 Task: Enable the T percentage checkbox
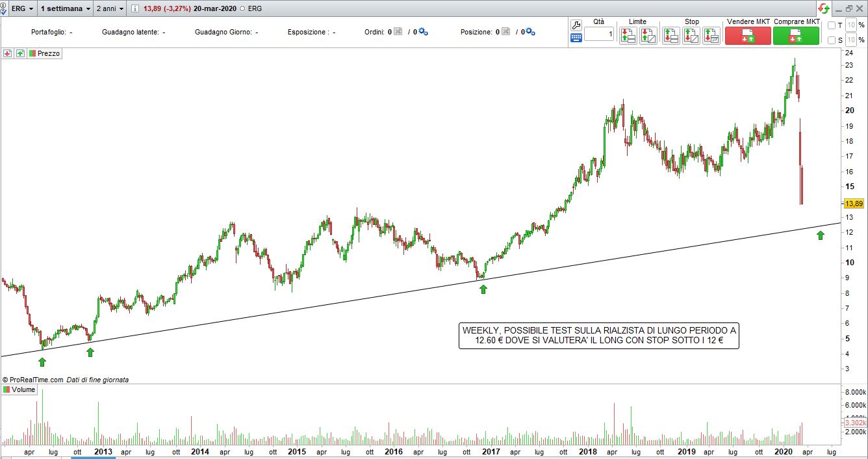(832, 25)
